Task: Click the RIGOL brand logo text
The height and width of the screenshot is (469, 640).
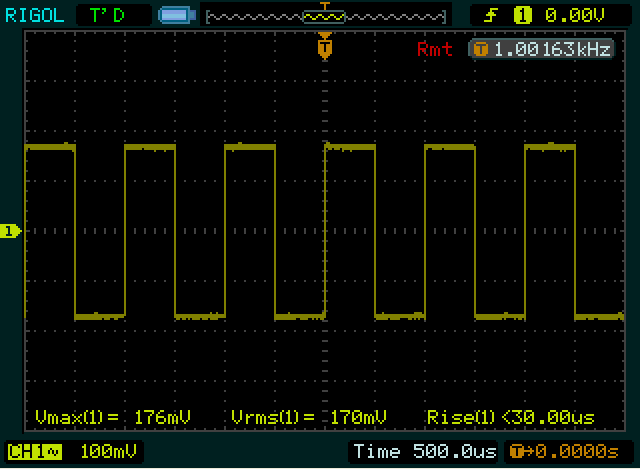Action: click(x=34, y=16)
